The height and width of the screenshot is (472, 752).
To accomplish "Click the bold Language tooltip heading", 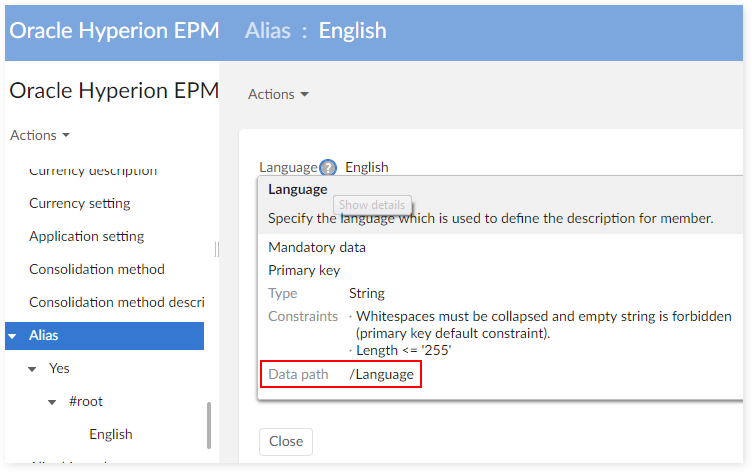I will (x=298, y=189).
